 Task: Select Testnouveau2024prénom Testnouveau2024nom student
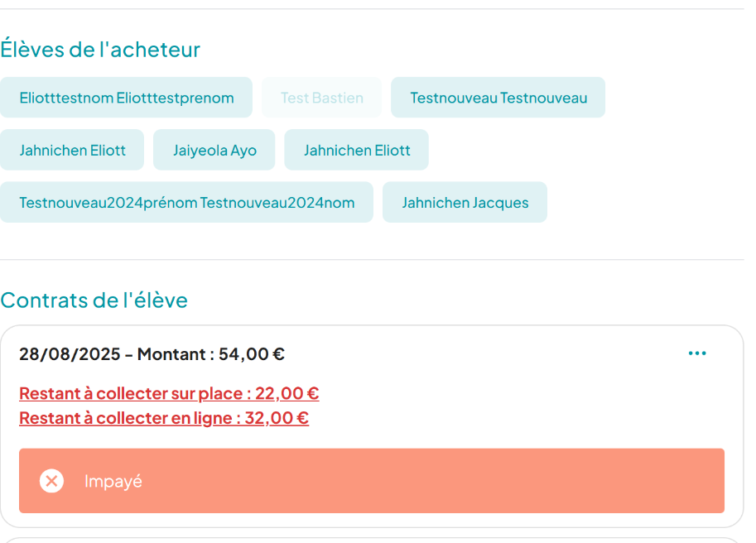pos(186,203)
